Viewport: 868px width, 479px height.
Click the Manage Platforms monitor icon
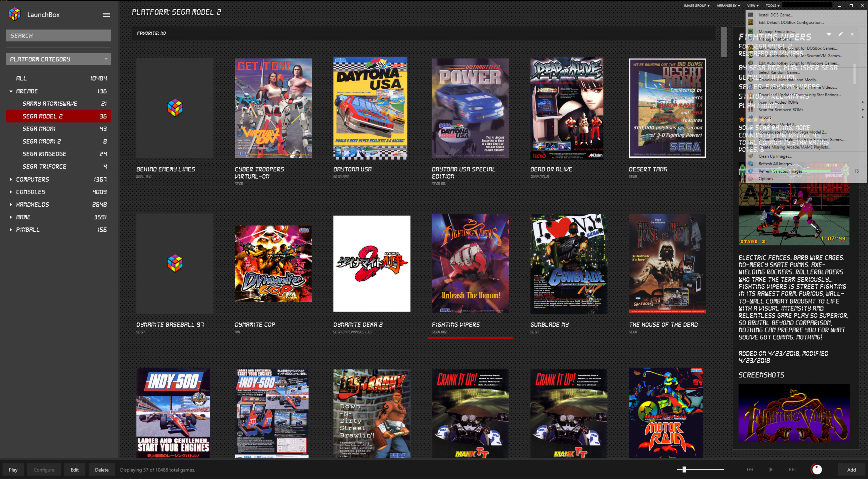pyautogui.click(x=750, y=39)
